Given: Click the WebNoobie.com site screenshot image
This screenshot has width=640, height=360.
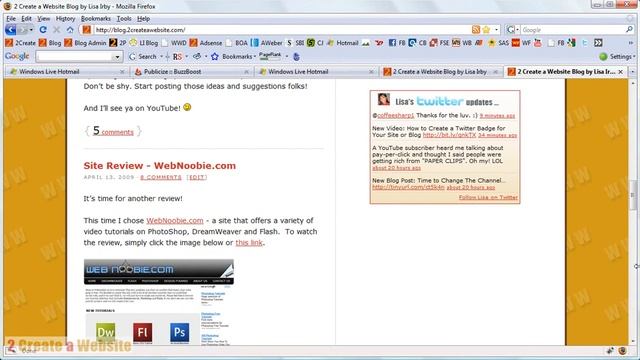Looking at the screenshot, I should point(159,302).
